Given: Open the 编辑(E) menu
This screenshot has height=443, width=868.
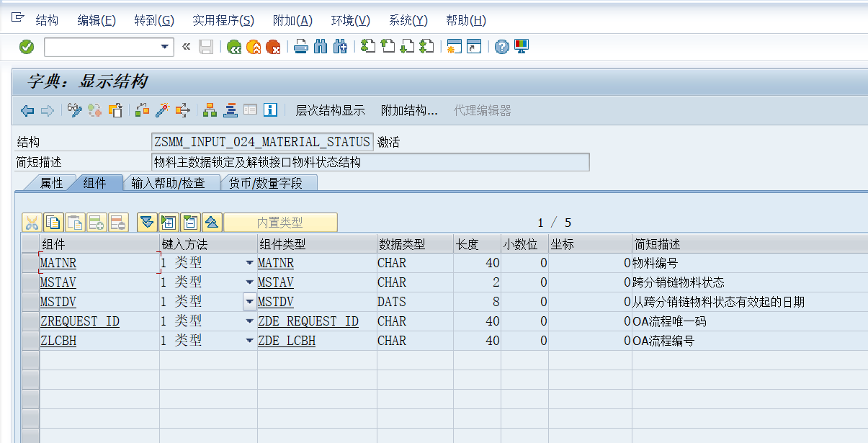Looking at the screenshot, I should tap(97, 21).
